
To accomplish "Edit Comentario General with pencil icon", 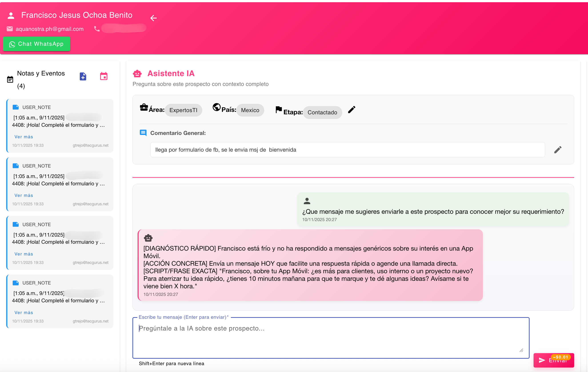I will 558,150.
